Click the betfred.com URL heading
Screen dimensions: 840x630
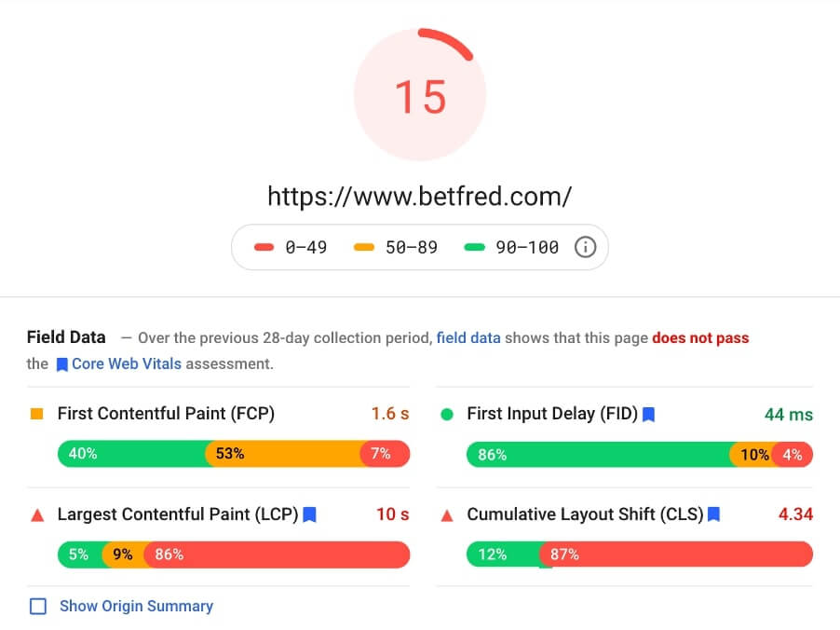pos(419,197)
